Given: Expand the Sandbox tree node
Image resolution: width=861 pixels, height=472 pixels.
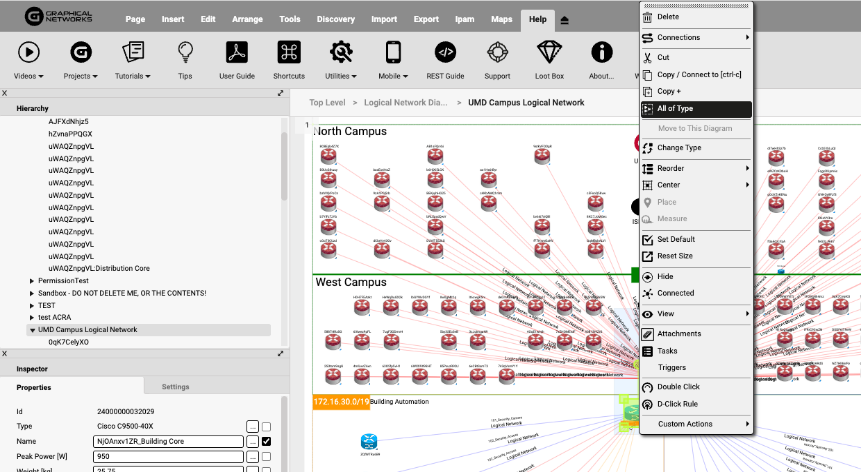Looking at the screenshot, I should tap(32, 293).
